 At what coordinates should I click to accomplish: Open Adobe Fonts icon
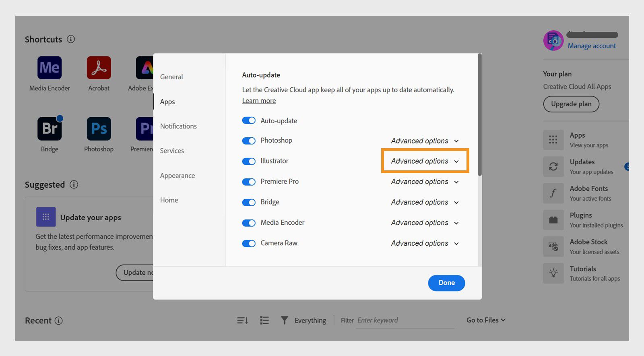click(x=553, y=193)
